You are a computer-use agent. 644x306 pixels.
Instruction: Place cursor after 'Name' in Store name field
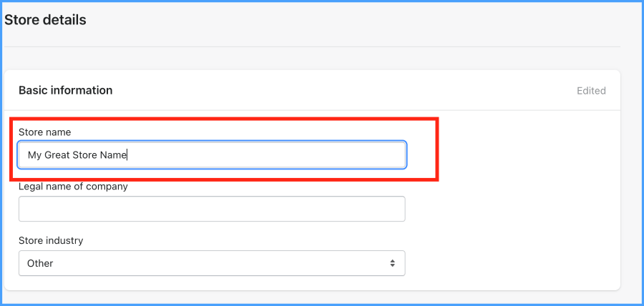click(x=127, y=154)
